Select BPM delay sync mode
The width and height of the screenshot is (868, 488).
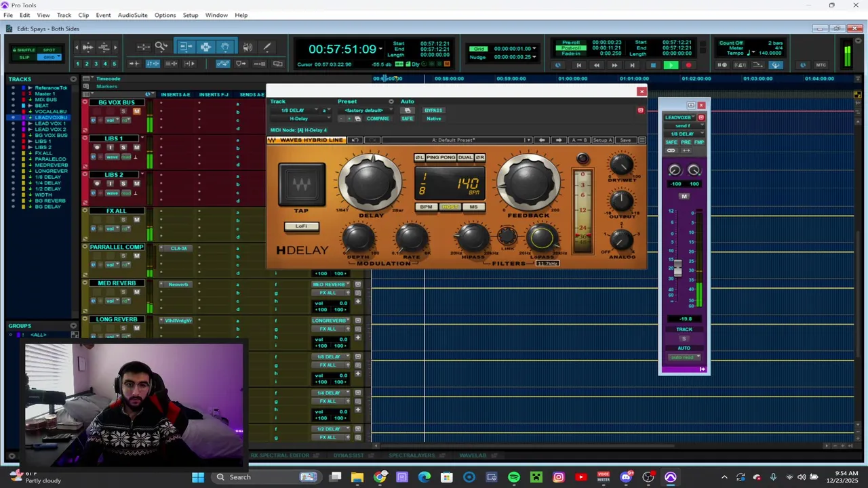point(426,207)
